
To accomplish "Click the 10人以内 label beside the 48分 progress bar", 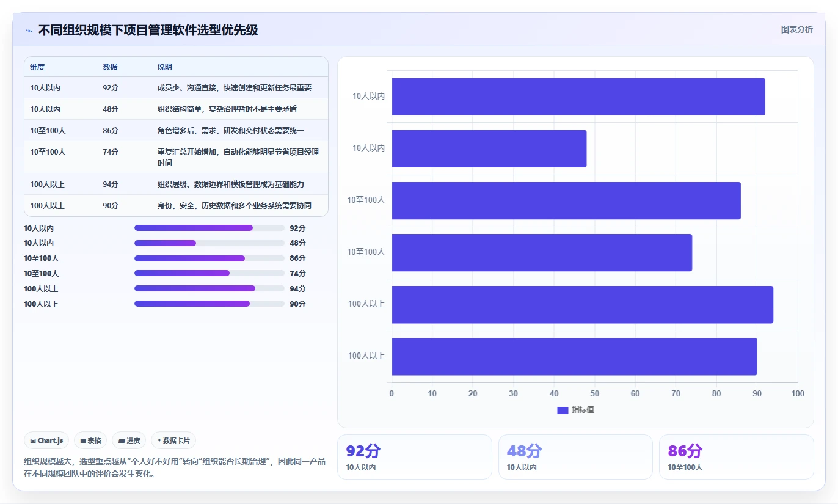I will (x=38, y=243).
